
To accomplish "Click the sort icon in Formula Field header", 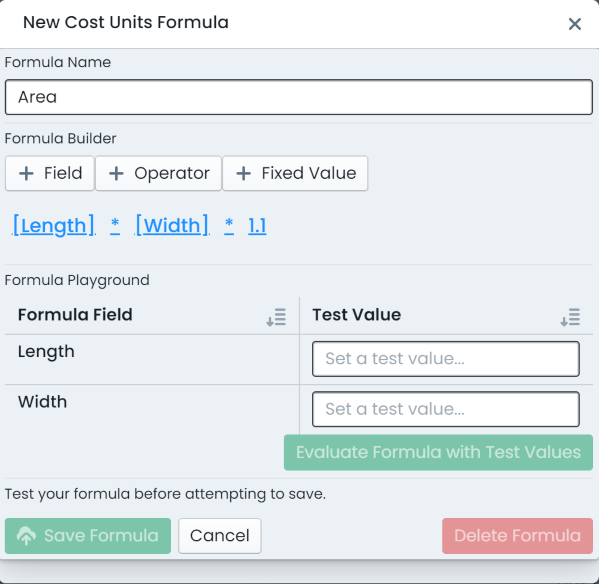I will (276, 317).
